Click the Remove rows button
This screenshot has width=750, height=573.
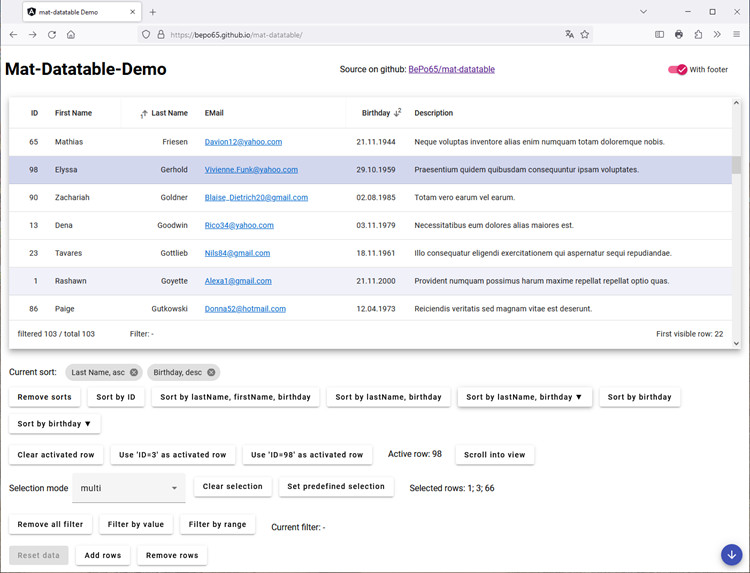(172, 555)
